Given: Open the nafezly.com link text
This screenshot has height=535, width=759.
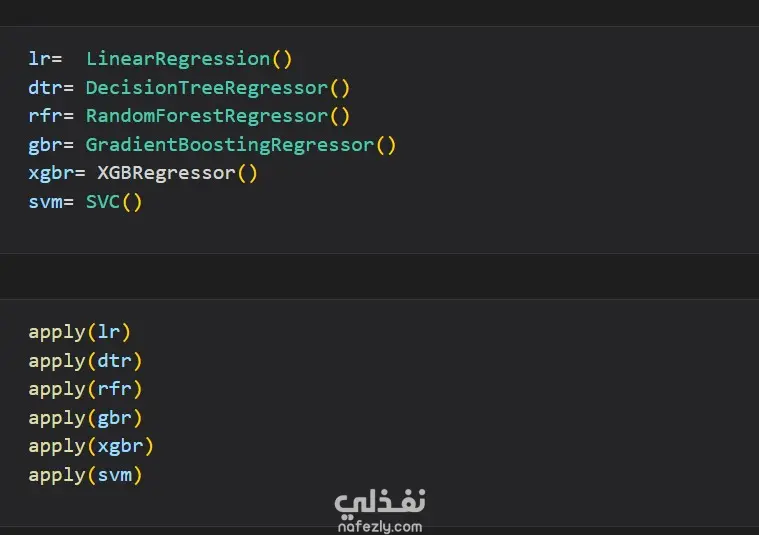Looking at the screenshot, I should tap(379, 526).
